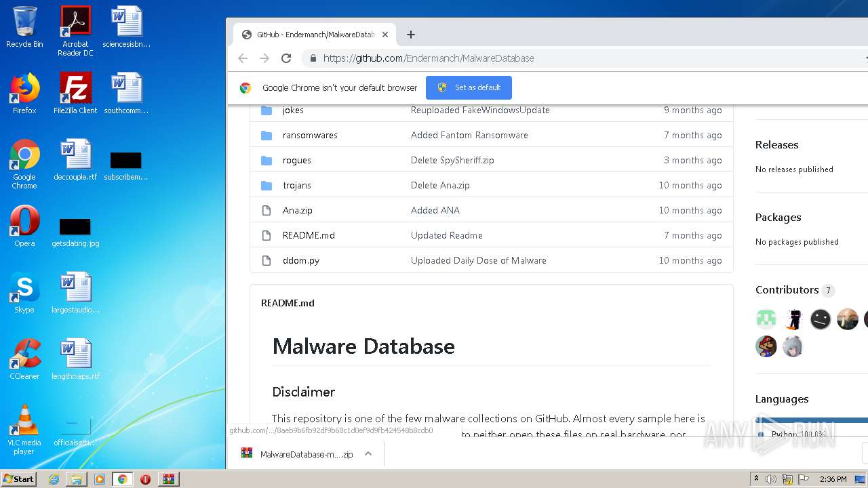Open commit Uploaded Daily Dose of Malware
The height and width of the screenshot is (488, 868).
pyautogui.click(x=479, y=260)
